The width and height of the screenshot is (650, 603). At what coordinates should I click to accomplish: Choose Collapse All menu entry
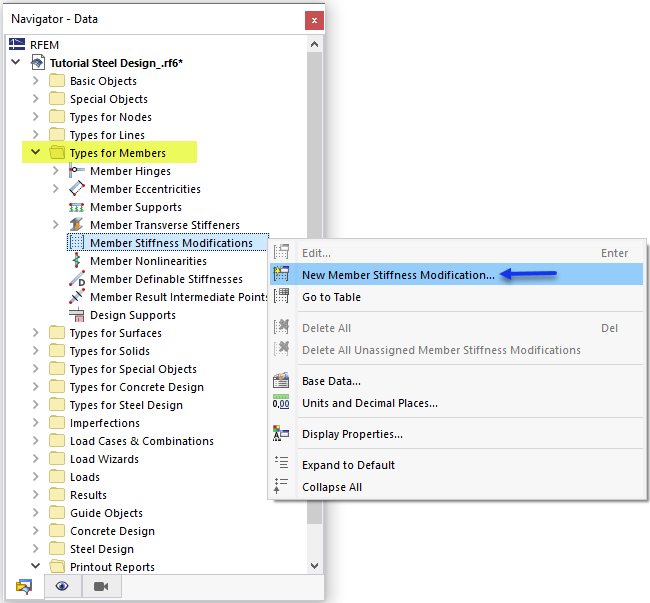tap(456, 487)
